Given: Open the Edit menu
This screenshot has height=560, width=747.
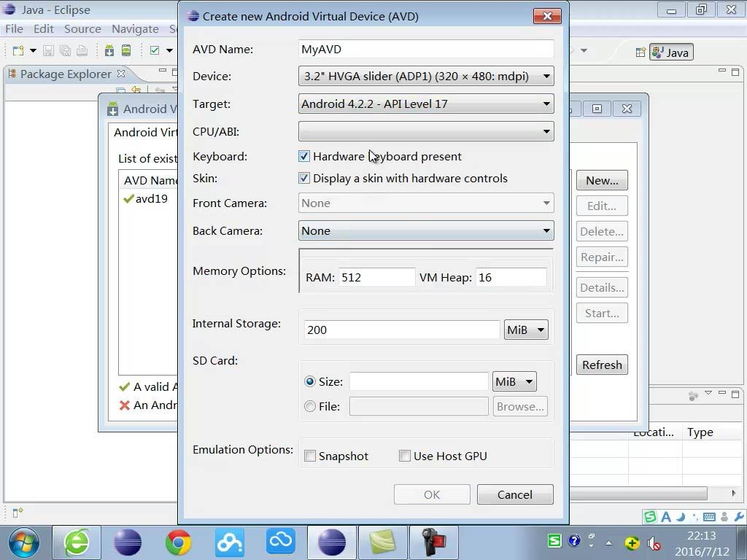Looking at the screenshot, I should tap(43, 29).
